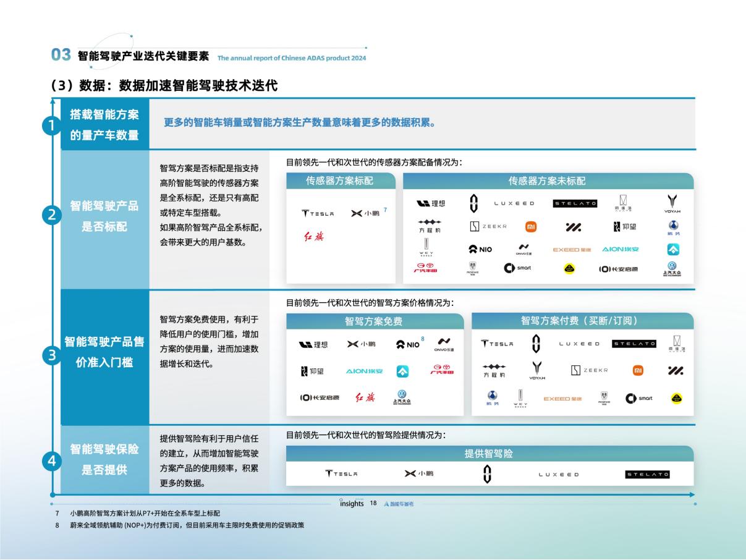Click the 智驾方案免费 panel header
Screen dimensions: 746x560
tap(375, 321)
